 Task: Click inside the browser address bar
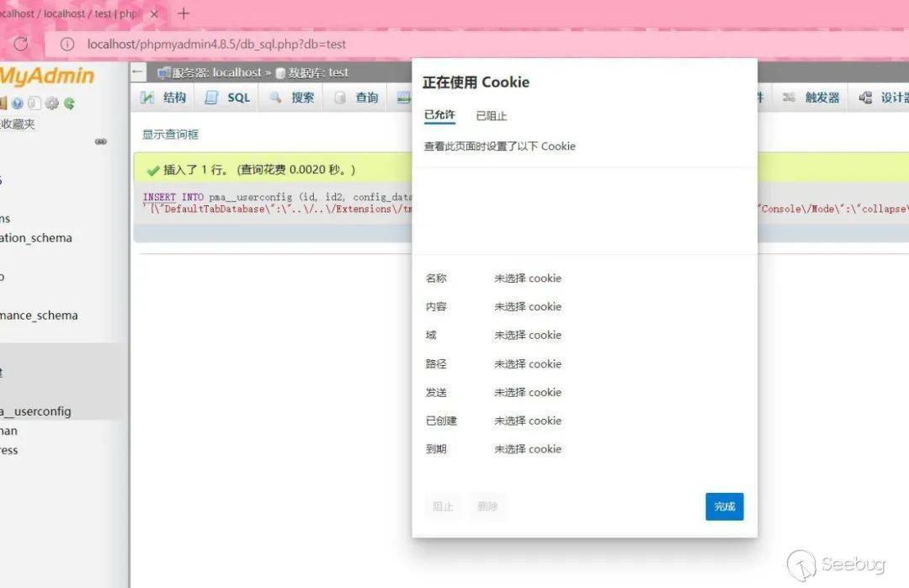[210, 44]
